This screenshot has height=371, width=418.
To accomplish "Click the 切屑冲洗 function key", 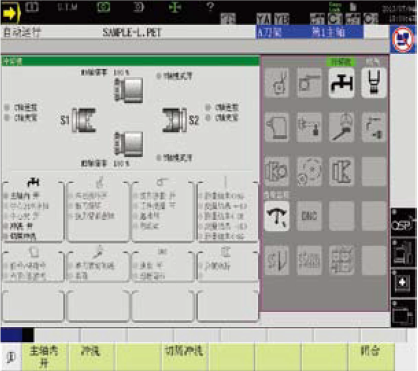I will tap(184, 357).
